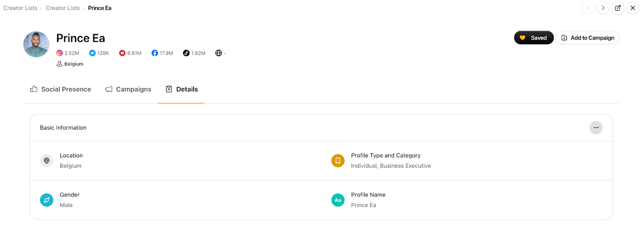Open Instagram profile with 2.52M followers

pyautogui.click(x=68, y=53)
